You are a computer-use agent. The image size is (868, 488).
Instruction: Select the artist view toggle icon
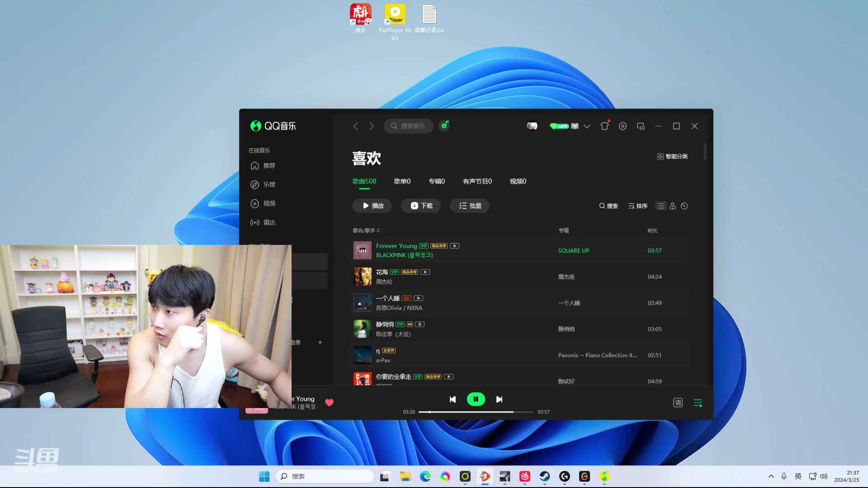pos(673,206)
